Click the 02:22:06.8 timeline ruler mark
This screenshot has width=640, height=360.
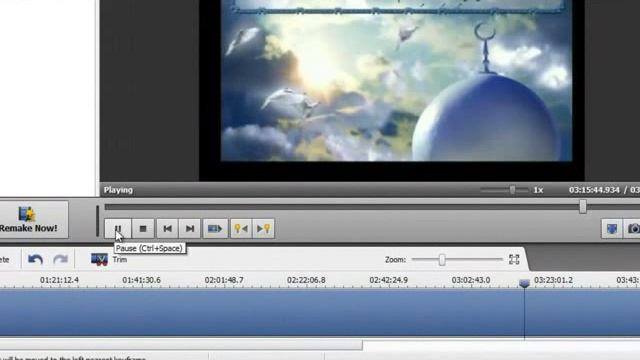tap(306, 280)
